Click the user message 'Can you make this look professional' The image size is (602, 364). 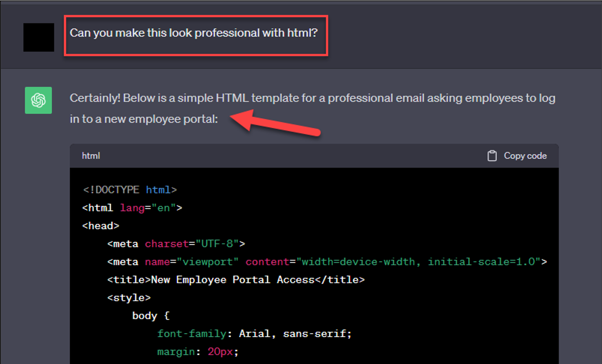pyautogui.click(x=193, y=33)
